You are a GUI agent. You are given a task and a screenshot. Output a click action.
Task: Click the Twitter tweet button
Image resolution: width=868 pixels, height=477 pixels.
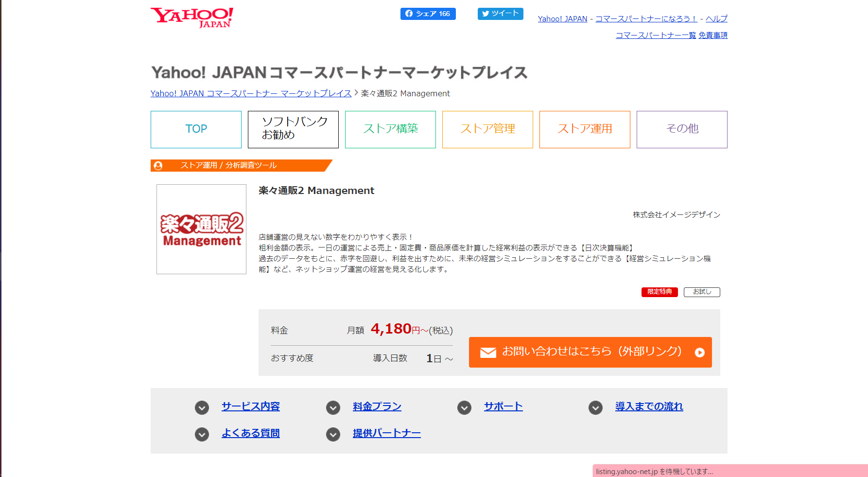coord(500,14)
